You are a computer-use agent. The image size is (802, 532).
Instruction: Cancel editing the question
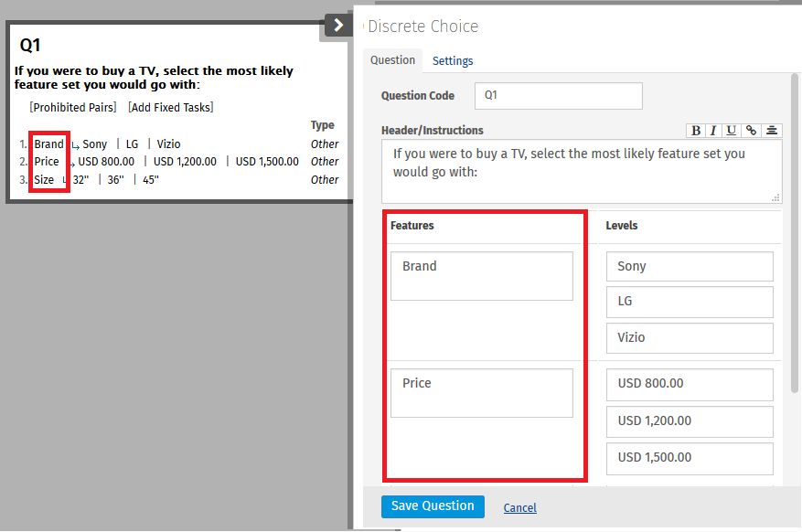point(519,507)
